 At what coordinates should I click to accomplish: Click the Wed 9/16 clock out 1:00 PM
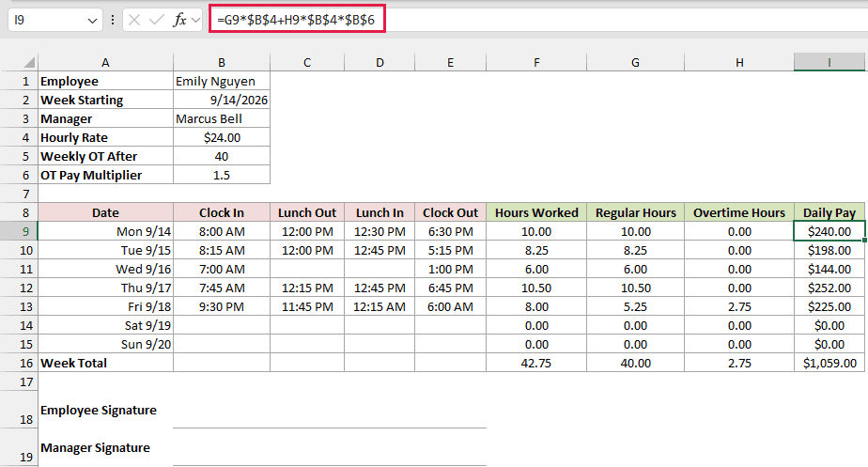pos(450,269)
